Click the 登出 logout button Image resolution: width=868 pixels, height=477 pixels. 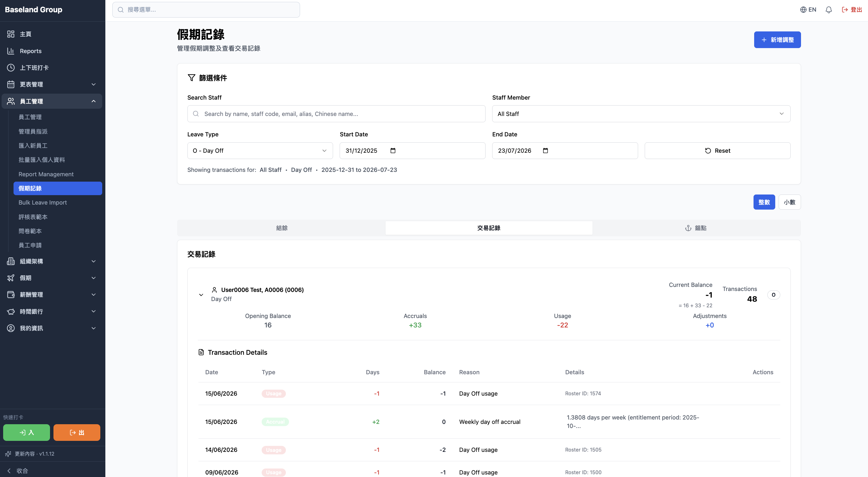click(x=852, y=10)
